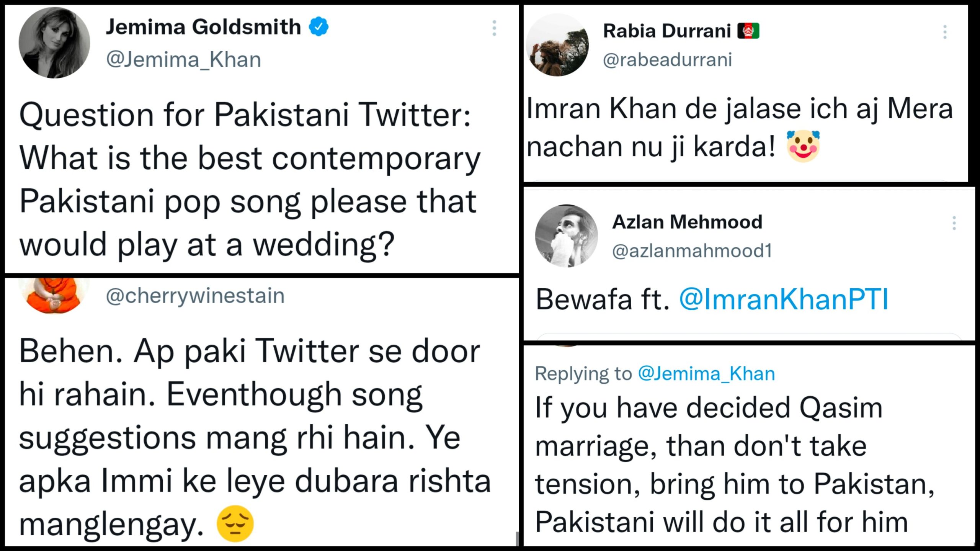This screenshot has height=551, width=980.
Task: Click the Azlan Mehmood display name
Action: (687, 222)
